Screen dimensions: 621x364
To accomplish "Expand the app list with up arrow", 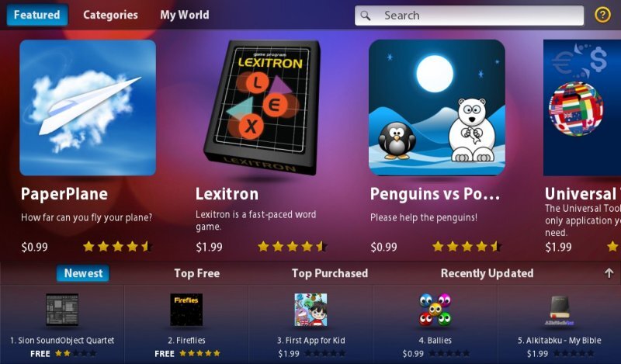I will pyautogui.click(x=609, y=273).
